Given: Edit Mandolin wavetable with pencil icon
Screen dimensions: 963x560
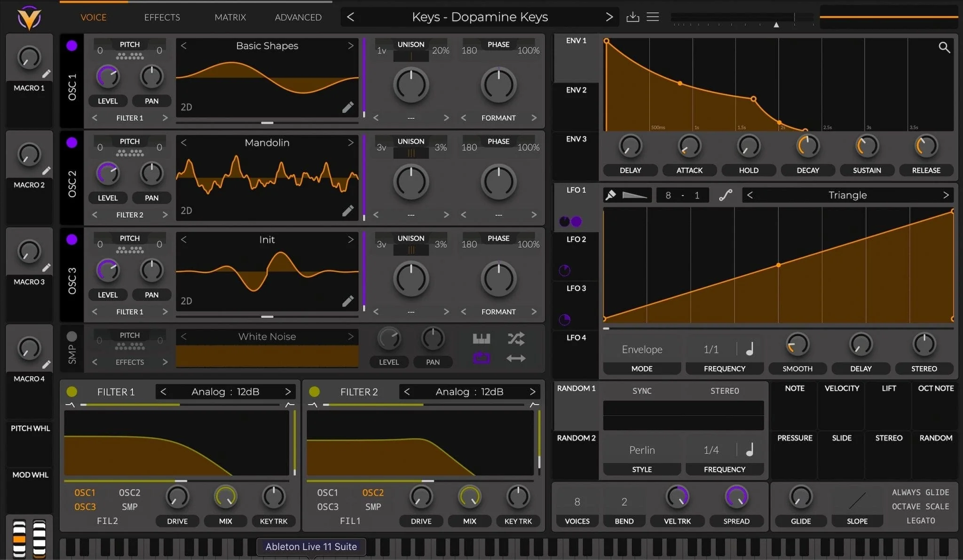Looking at the screenshot, I should [x=348, y=211].
